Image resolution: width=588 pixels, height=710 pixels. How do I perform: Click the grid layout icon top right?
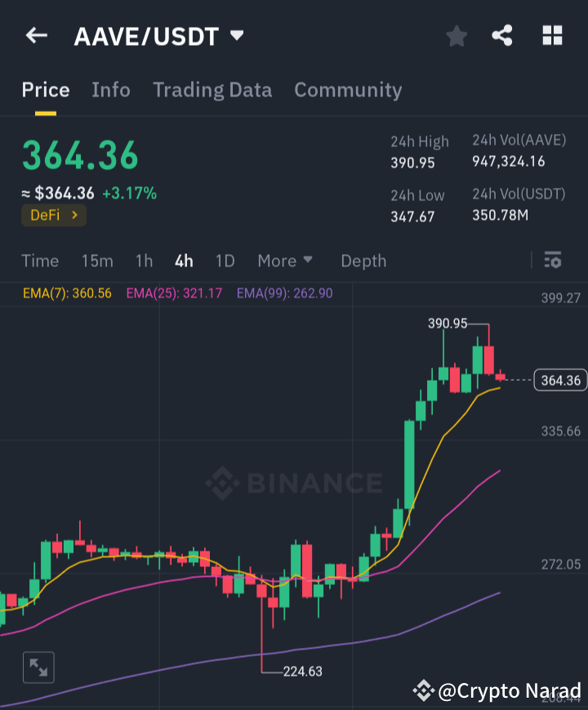click(x=552, y=35)
